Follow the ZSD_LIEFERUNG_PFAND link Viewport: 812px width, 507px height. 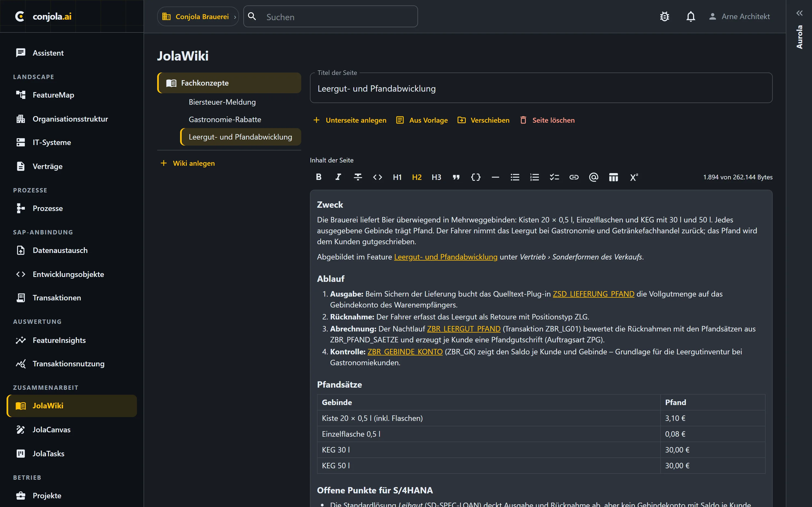pyautogui.click(x=593, y=294)
